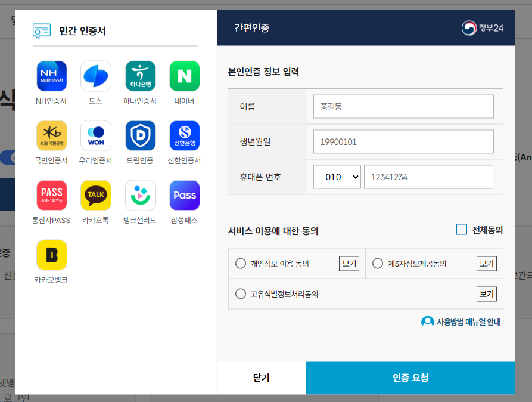Check the 전체동의 agree-all checkbox

click(x=462, y=230)
